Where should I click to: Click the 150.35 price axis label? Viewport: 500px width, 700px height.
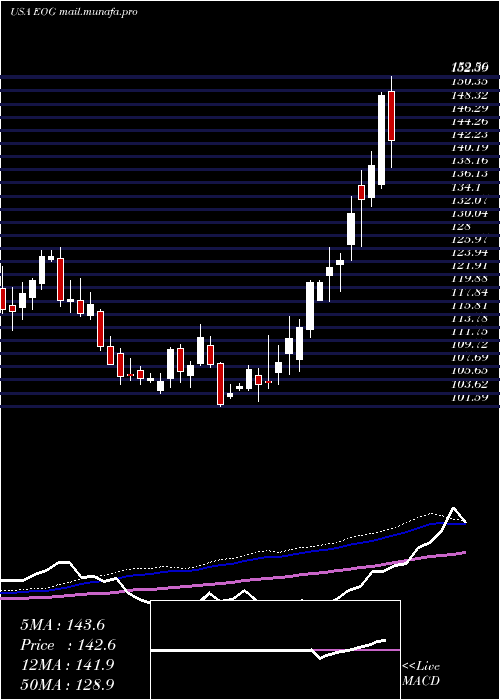pos(469,81)
